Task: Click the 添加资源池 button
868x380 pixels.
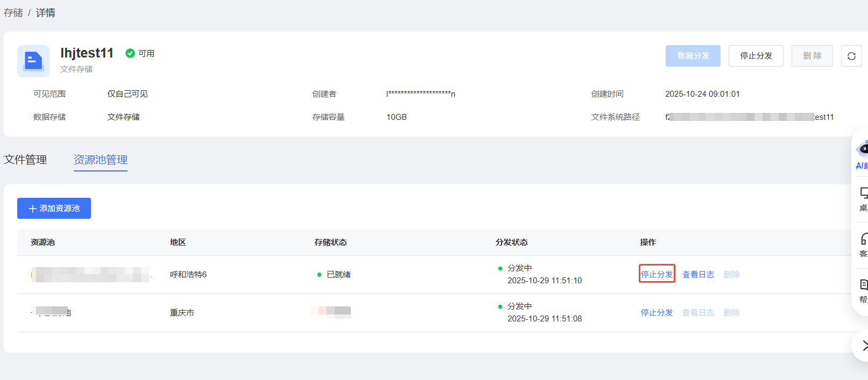Action: point(54,209)
